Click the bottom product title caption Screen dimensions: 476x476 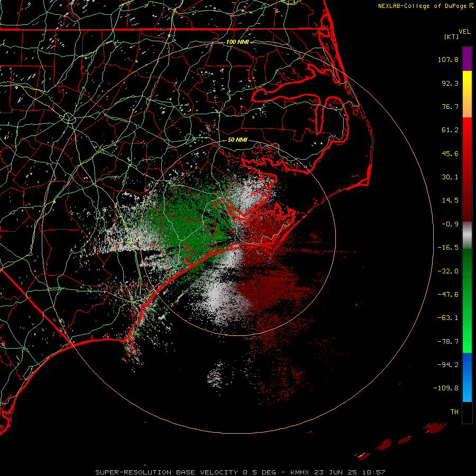click(x=240, y=472)
